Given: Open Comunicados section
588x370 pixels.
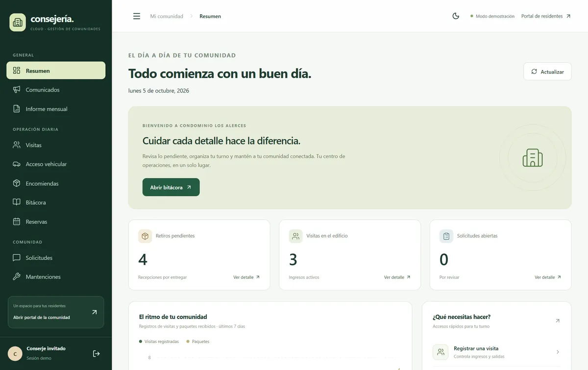Looking at the screenshot, I should 56,90.
